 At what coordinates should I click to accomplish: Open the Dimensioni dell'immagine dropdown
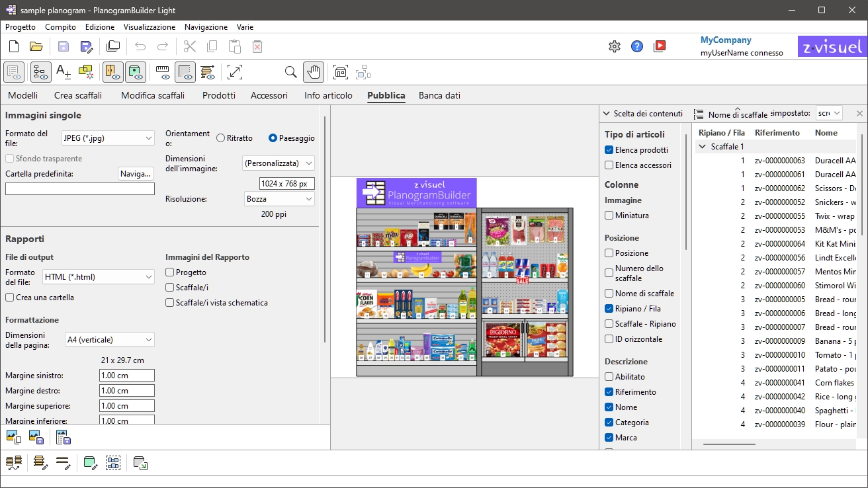(x=279, y=163)
